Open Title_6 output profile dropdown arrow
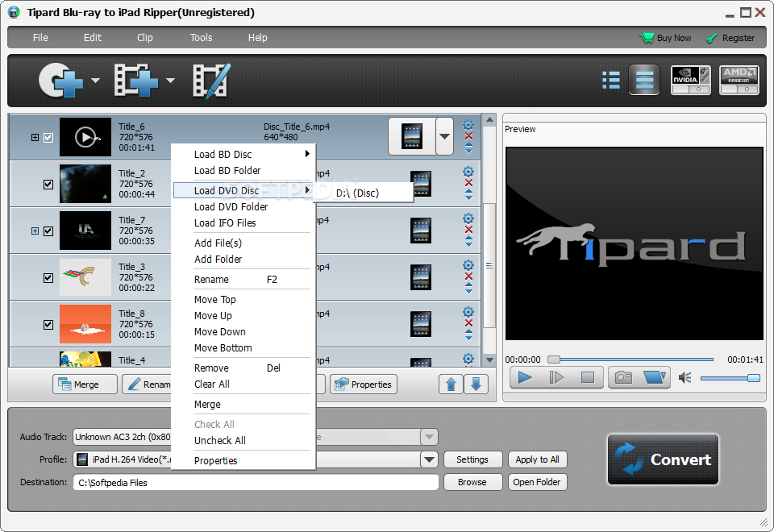 coord(445,136)
